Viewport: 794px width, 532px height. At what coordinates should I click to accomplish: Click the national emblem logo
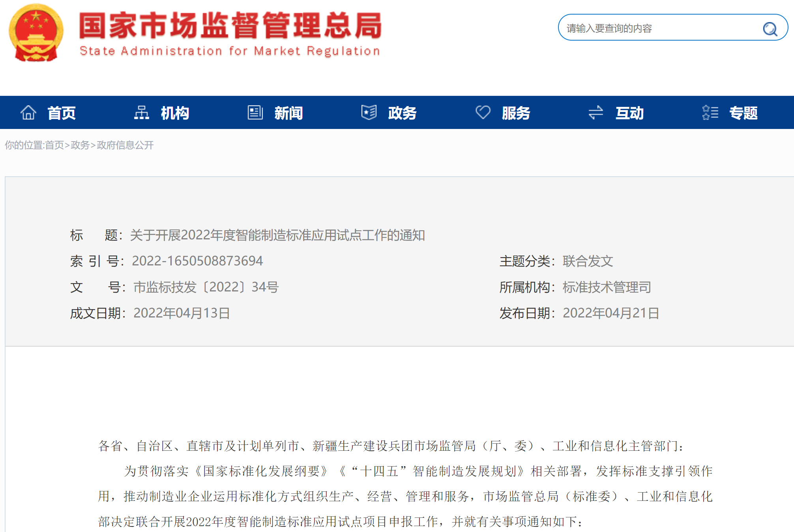click(x=36, y=33)
